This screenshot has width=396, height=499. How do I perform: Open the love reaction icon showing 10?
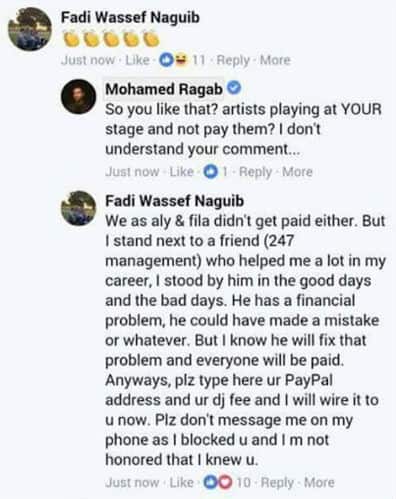tap(226, 482)
